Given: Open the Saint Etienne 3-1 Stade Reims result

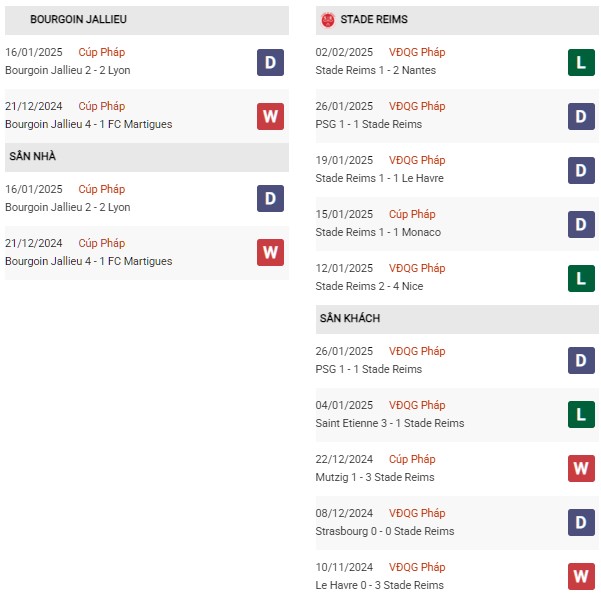Looking at the screenshot, I should 390,423.
